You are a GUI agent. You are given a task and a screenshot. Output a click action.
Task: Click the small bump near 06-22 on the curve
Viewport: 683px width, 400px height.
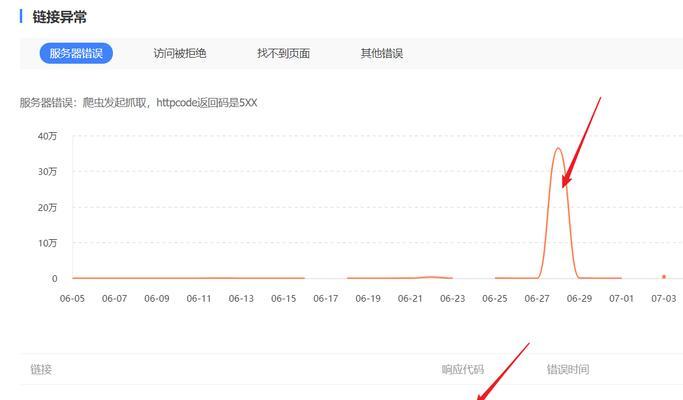[430, 277]
